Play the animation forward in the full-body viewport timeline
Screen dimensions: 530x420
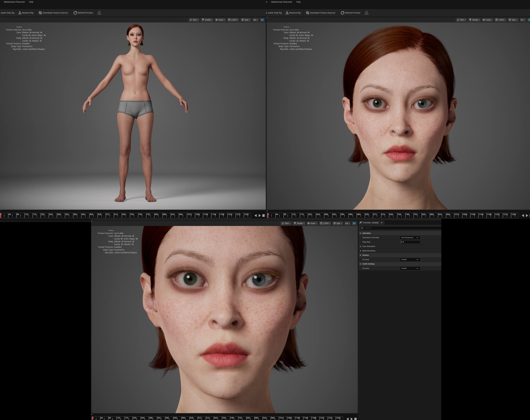[260, 215]
